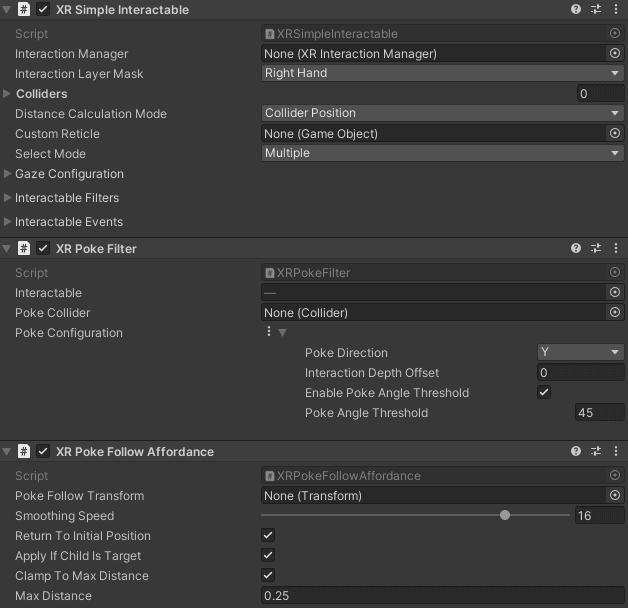
Task: Disable the XR Simple Interactable component
Action: click(x=43, y=9)
